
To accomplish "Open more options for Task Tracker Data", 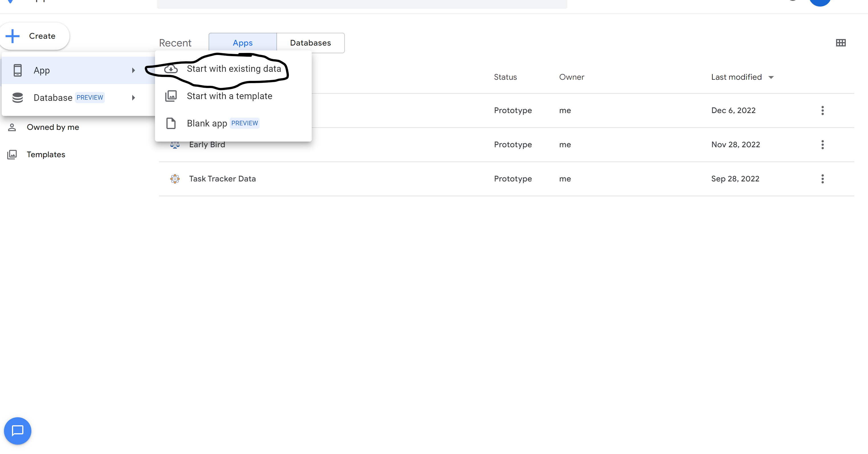I will click(x=822, y=179).
